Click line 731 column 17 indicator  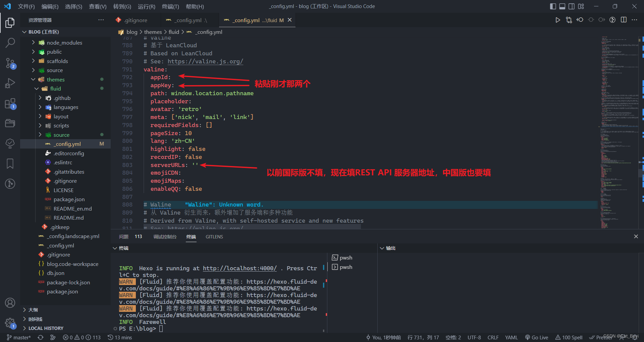click(x=423, y=337)
